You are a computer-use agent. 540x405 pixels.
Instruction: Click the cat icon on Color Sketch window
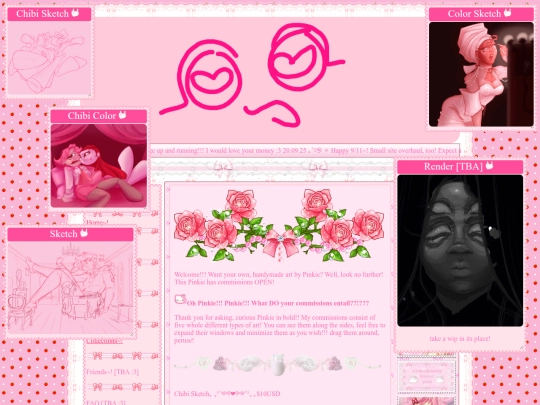(507, 13)
